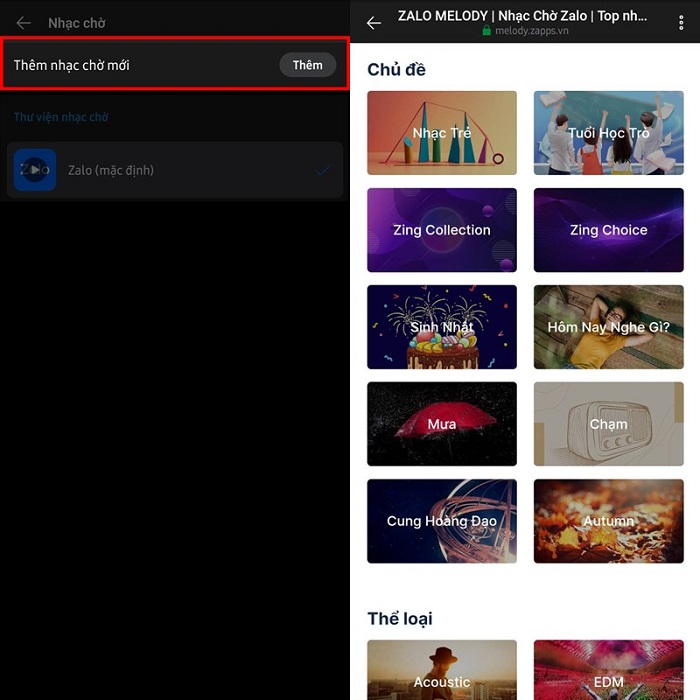This screenshot has width=700, height=700.
Task: Open the Nhạc Trẻ topic
Action: pyautogui.click(x=442, y=133)
